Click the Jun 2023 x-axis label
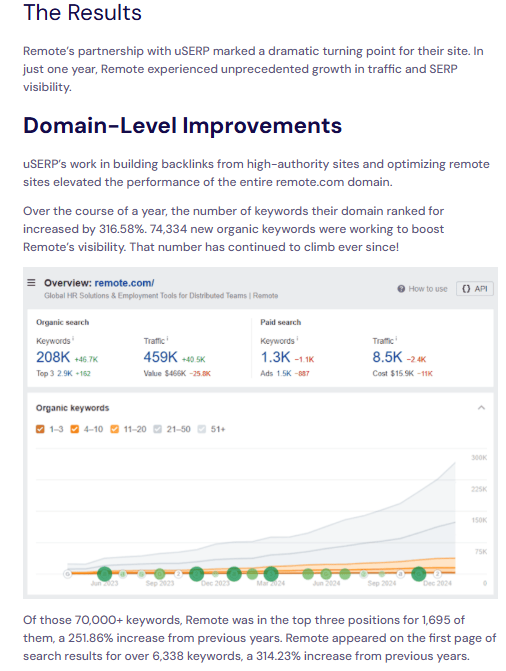Image resolution: width=506 pixels, height=671 pixels. pos(104,583)
